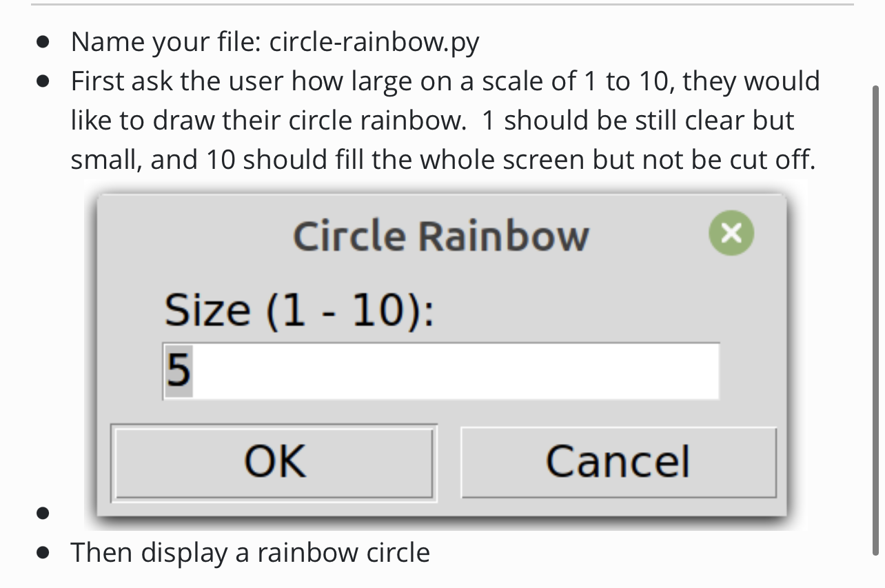The width and height of the screenshot is (885, 588).
Task: Click the empty bullet beside the dialog image
Action: pos(44,514)
